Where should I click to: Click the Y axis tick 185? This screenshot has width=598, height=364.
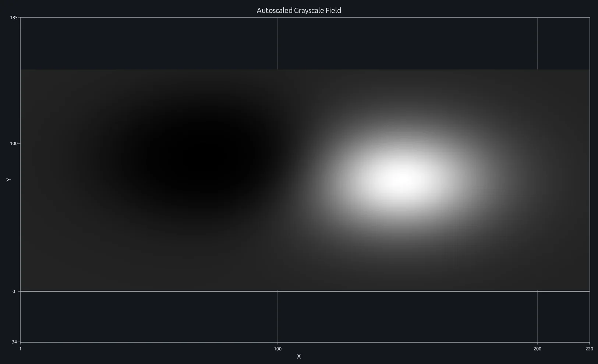[x=14, y=18]
